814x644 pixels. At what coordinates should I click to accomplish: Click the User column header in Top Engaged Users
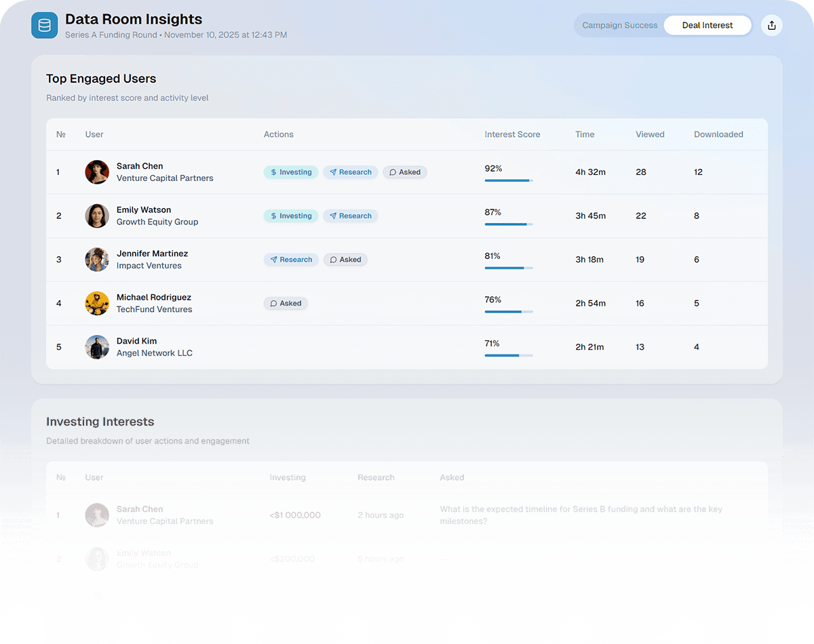point(94,134)
